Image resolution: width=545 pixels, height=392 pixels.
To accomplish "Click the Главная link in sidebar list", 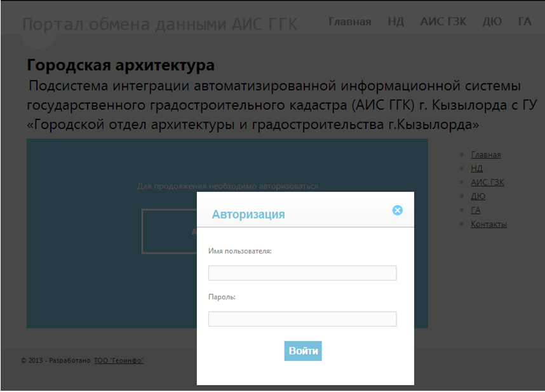I will [485, 154].
